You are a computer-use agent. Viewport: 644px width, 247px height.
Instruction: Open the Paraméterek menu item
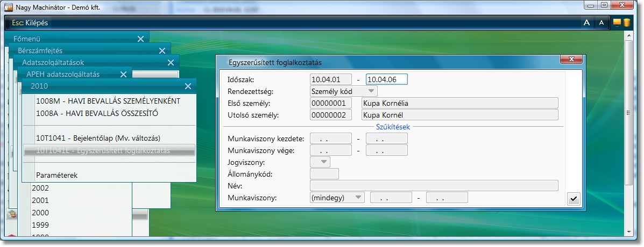56,175
